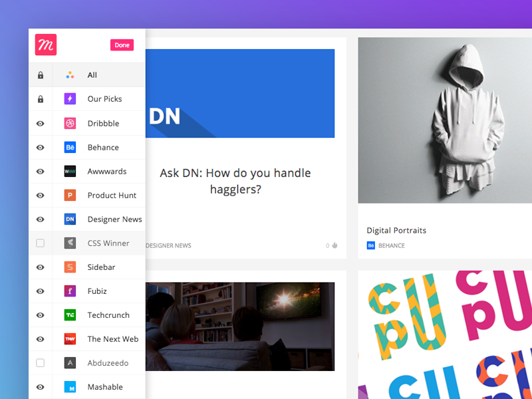The height and width of the screenshot is (399, 532).
Task: Click Designer News text in sidebar
Action: tap(114, 219)
